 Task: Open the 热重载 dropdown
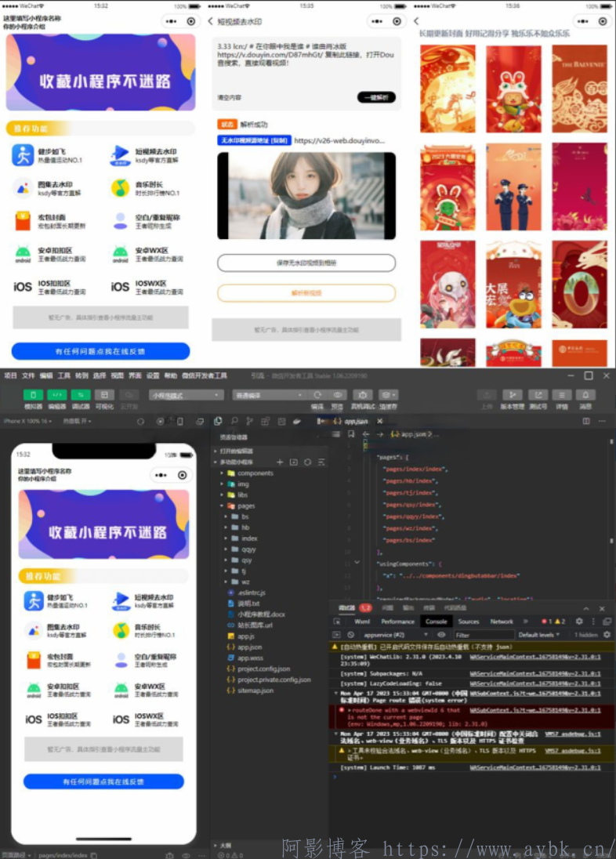click(78, 422)
